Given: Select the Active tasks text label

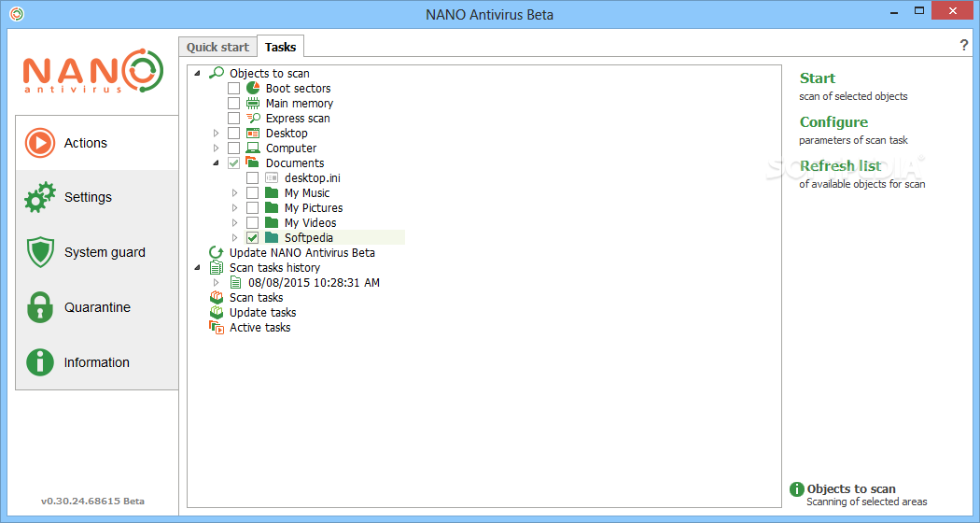Looking at the screenshot, I should pyautogui.click(x=260, y=327).
